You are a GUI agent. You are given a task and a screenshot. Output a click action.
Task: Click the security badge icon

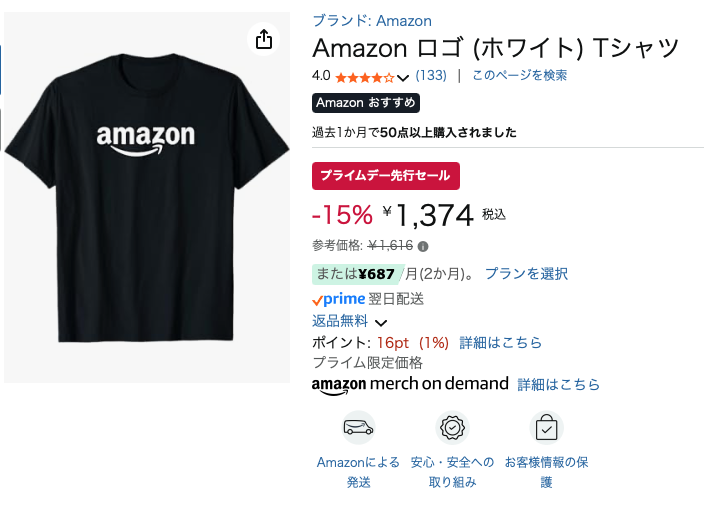click(454, 427)
